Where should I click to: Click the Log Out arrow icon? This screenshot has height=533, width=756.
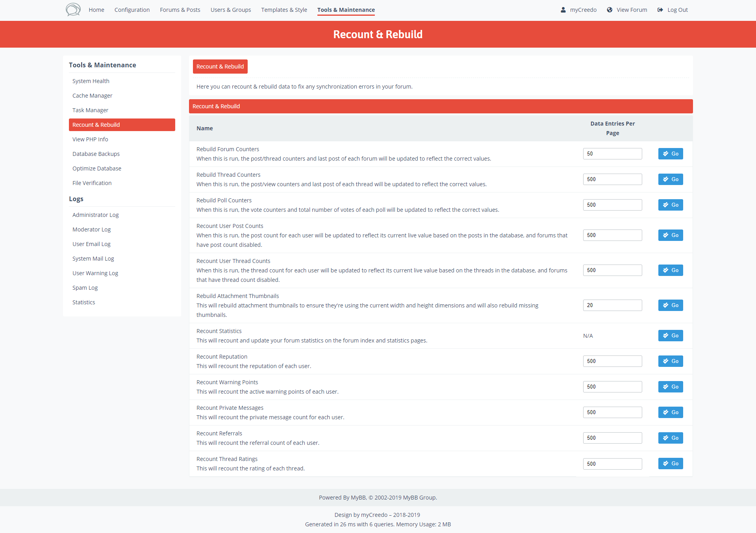[x=660, y=10]
